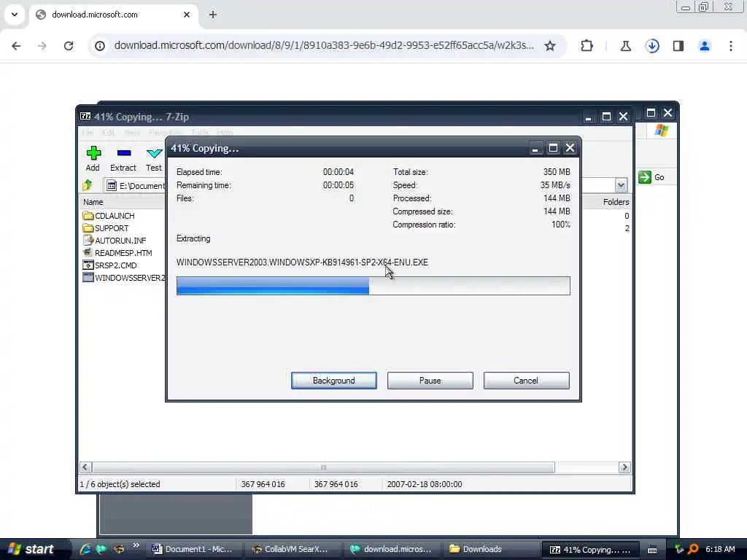Close the Copying dialog

tap(570, 149)
